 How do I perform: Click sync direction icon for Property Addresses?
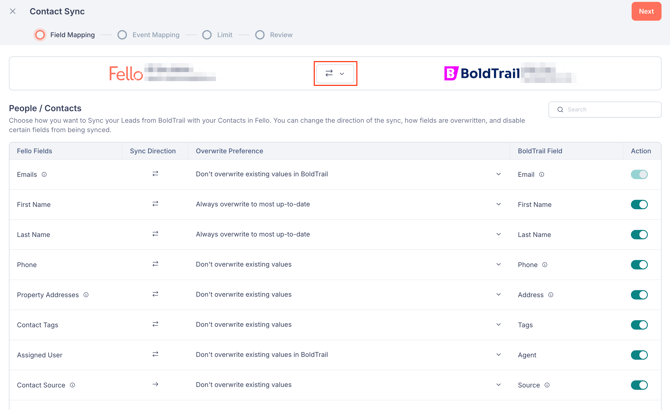click(155, 294)
